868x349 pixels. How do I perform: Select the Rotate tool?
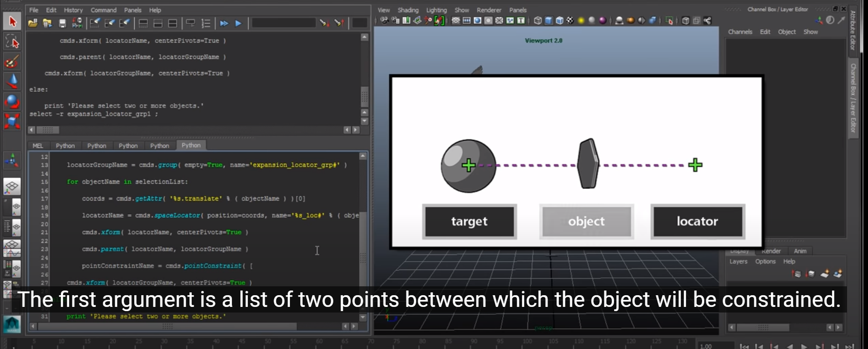tap(12, 101)
